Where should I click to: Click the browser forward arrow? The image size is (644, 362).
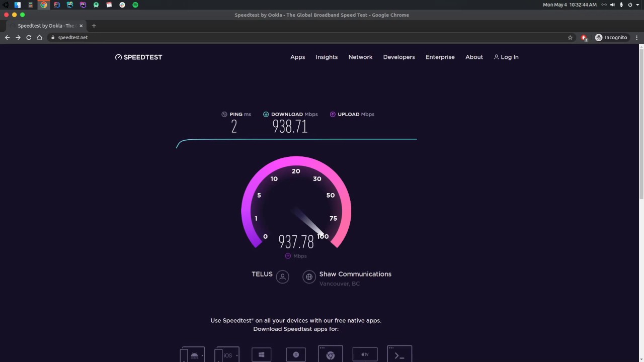pos(18,38)
